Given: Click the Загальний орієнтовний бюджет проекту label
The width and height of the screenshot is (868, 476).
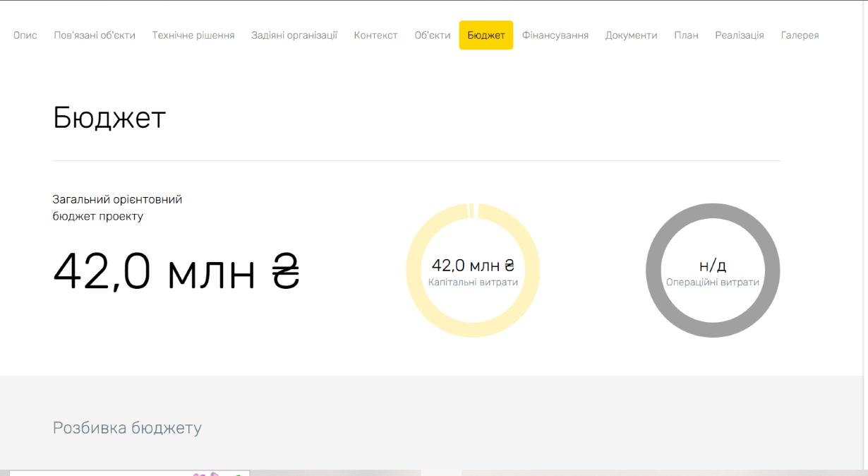Looking at the screenshot, I should [x=117, y=208].
